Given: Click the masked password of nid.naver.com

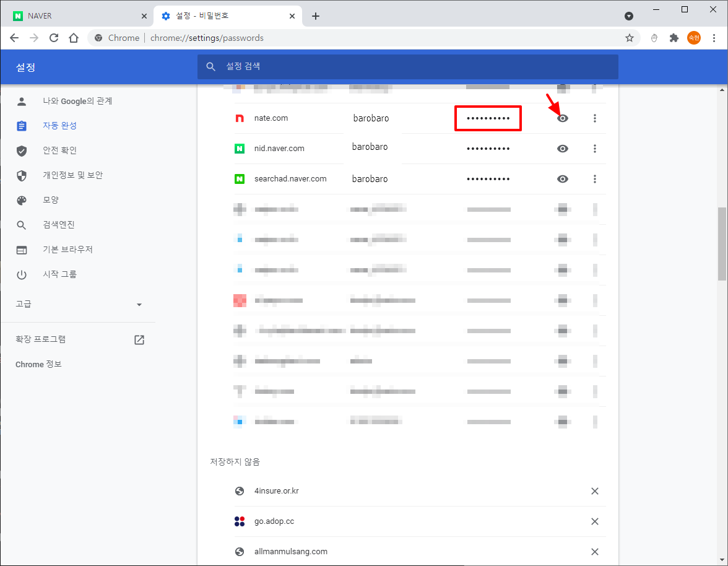Looking at the screenshot, I should [x=488, y=149].
